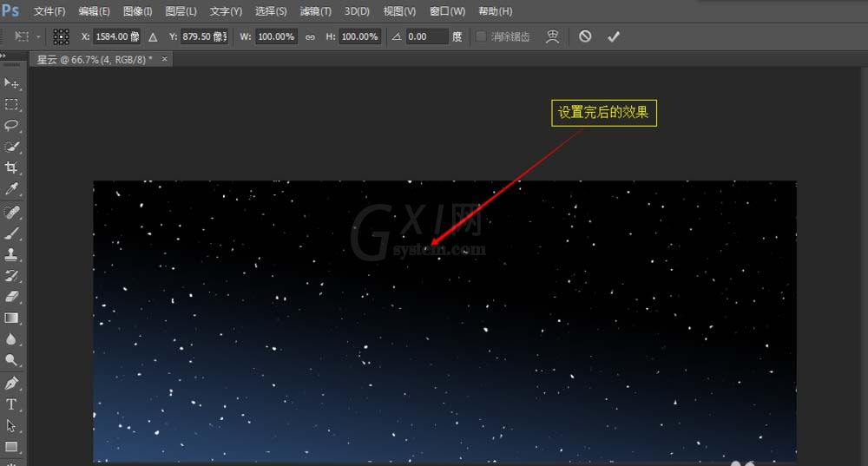Toggle maintain aspect ratio link icon
The height and width of the screenshot is (466, 868).
(x=310, y=37)
